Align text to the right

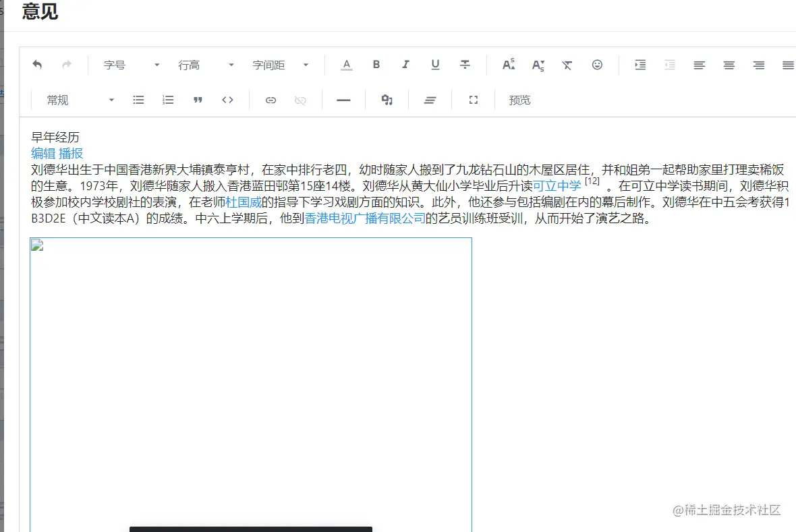(758, 65)
